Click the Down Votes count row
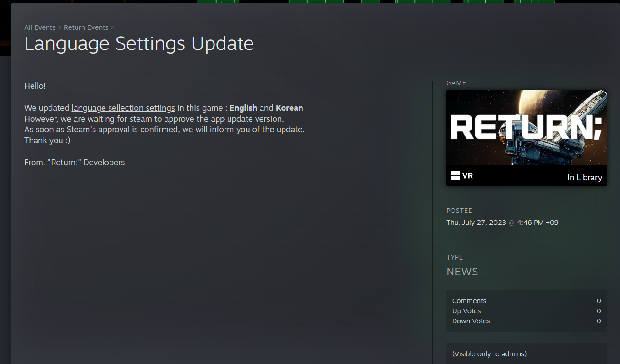Viewport: 620px width, 364px height. [x=527, y=321]
